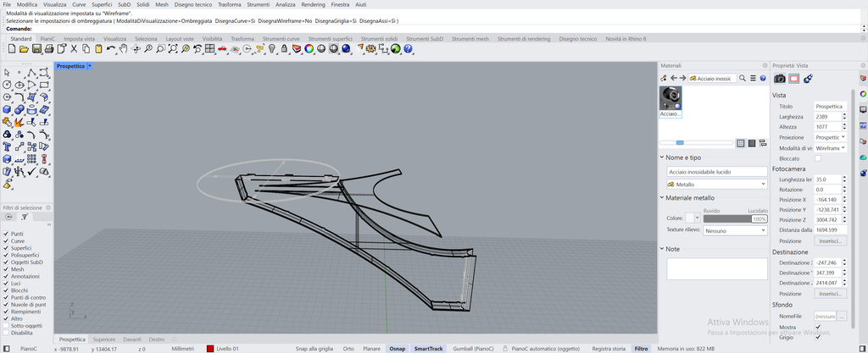Toggle Osnap in the status bar
The width and height of the screenshot is (868, 353).
point(397,349)
